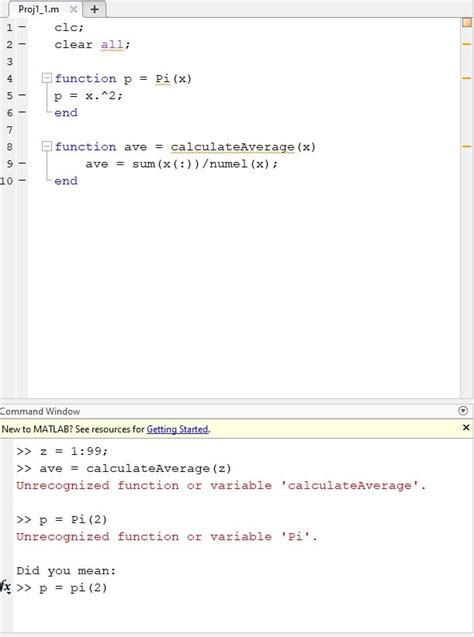
Task: Click the underlined 'all' keyword
Action: tap(112, 44)
